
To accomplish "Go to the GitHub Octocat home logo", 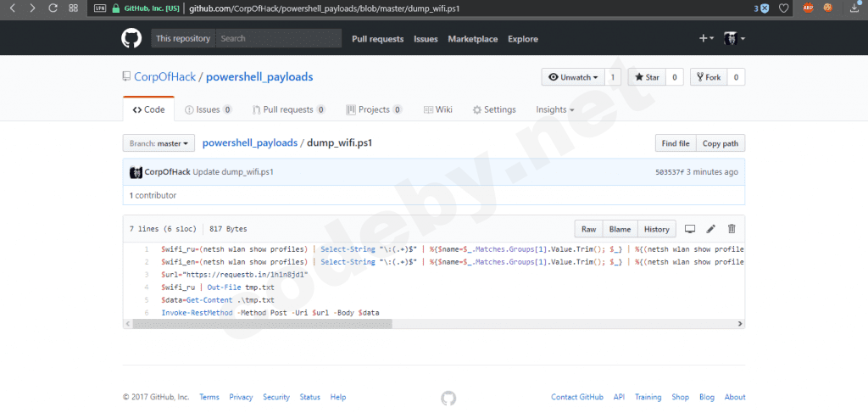I will point(131,39).
